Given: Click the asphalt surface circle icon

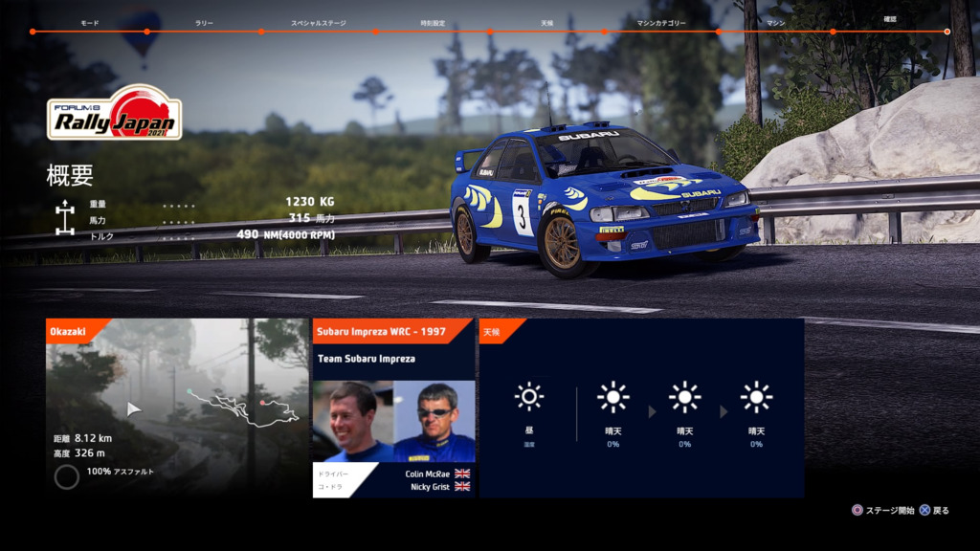Looking at the screenshot, I should (66, 477).
